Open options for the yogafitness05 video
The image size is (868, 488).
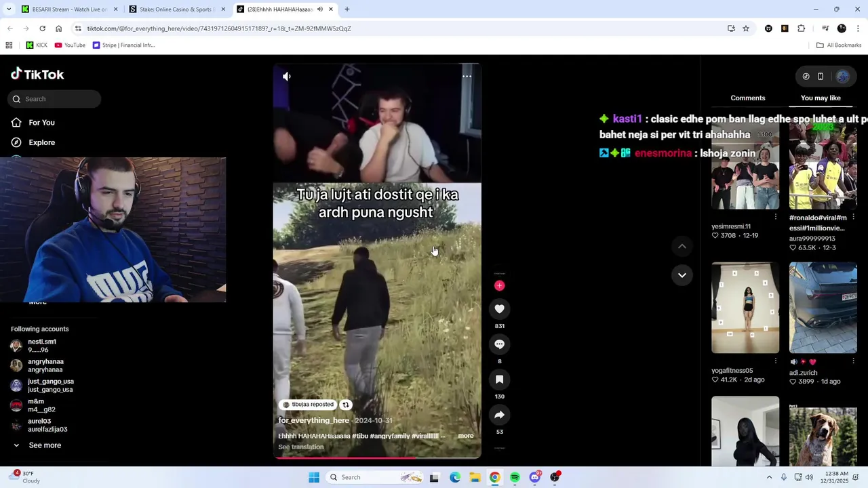(x=776, y=361)
